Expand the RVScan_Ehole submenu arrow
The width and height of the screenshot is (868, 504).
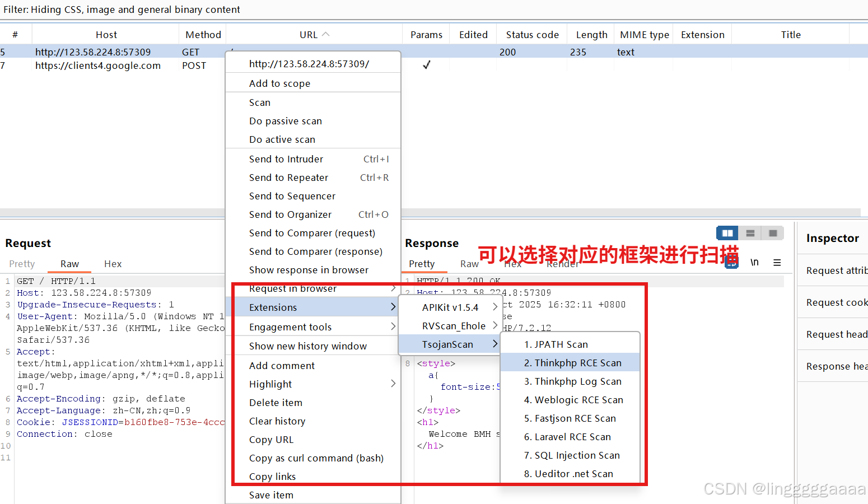(x=495, y=325)
